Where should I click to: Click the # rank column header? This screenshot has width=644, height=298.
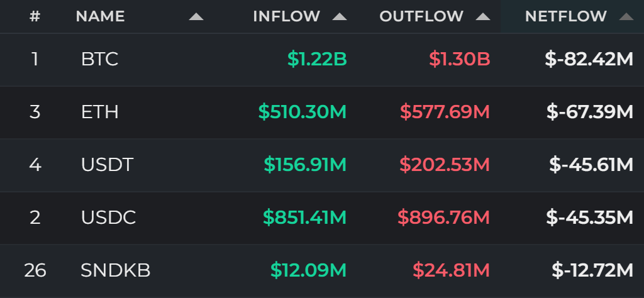click(35, 16)
